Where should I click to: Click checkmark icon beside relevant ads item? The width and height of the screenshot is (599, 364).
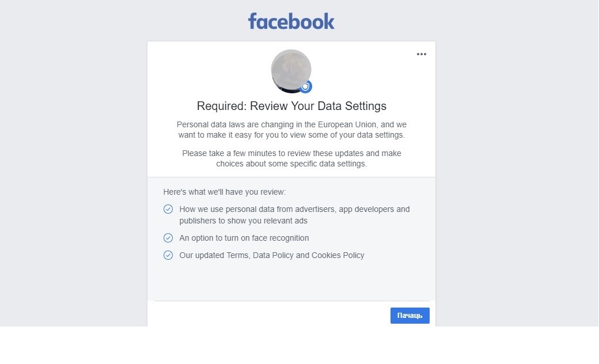click(x=168, y=209)
